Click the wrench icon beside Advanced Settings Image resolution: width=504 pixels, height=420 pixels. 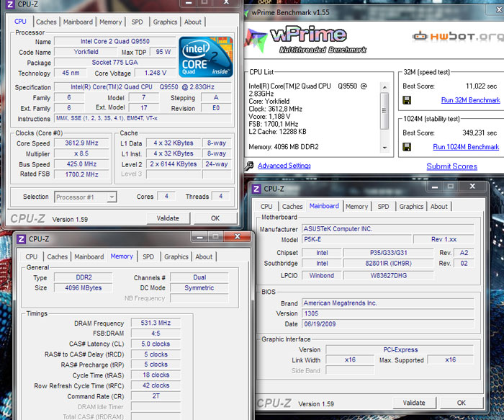tap(249, 166)
